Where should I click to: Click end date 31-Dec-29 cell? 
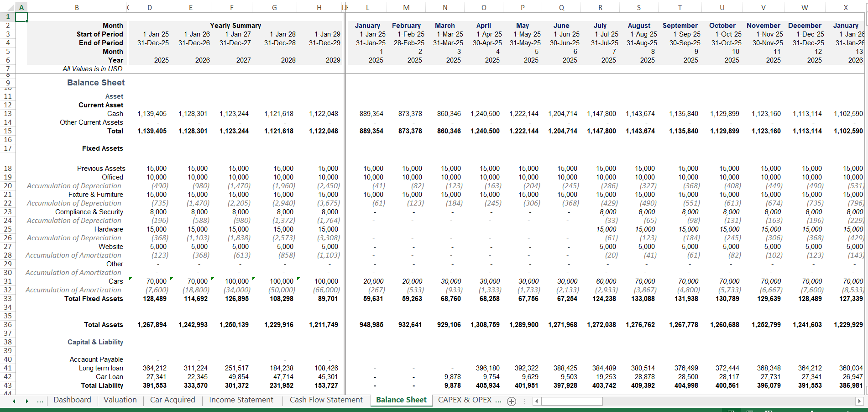tap(324, 43)
